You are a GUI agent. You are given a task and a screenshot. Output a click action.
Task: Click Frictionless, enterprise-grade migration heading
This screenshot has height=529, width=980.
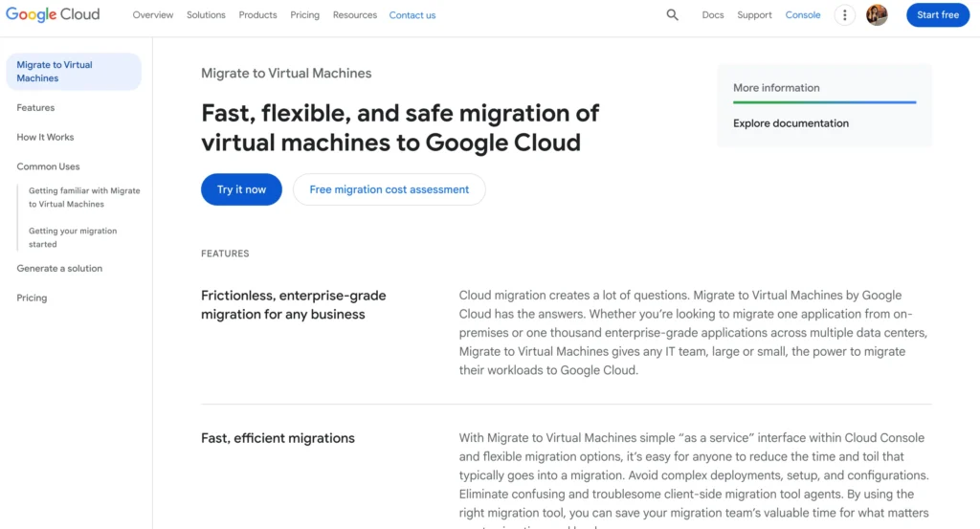tap(293, 304)
